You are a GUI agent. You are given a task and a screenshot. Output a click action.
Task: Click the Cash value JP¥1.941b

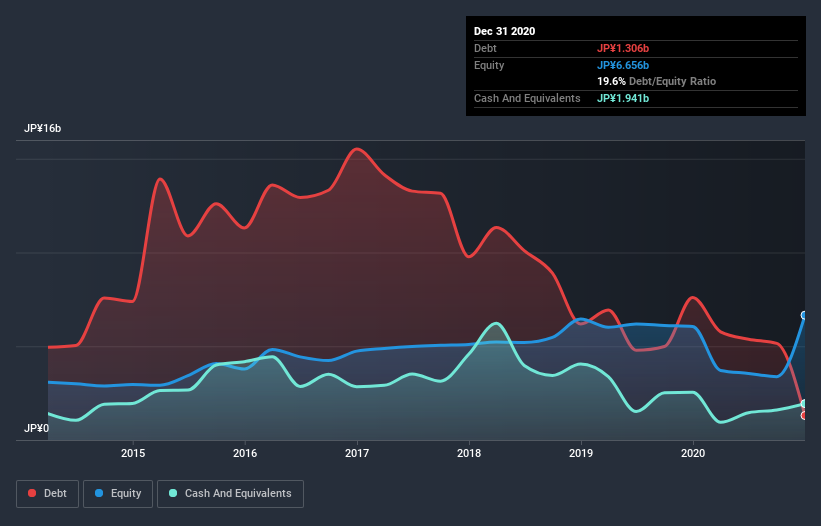click(x=623, y=98)
